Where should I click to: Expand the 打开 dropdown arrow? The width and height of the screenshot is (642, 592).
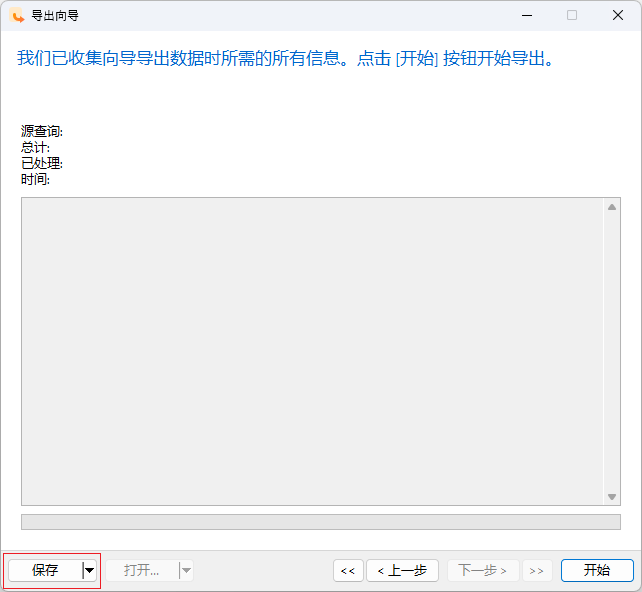click(186, 570)
